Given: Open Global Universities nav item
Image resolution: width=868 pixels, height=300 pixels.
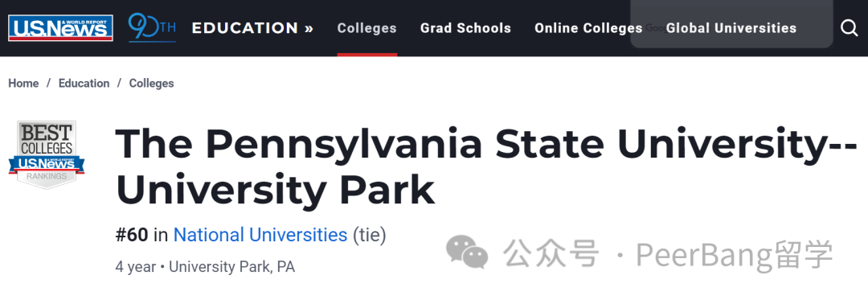Looking at the screenshot, I should [731, 28].
